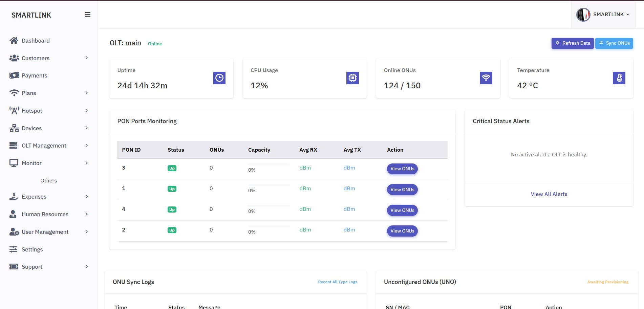Image resolution: width=644 pixels, height=309 pixels.
Task: Open the SMARTLINK user dropdown
Action: 611,15
